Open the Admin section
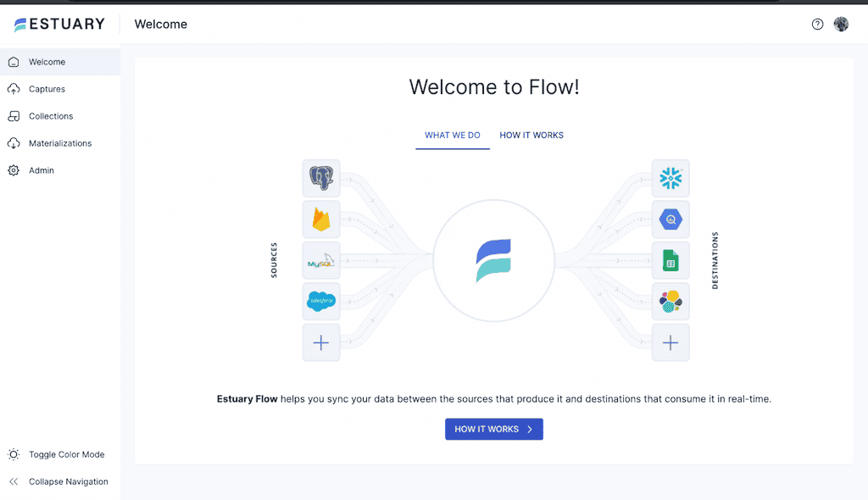868x500 pixels. [x=40, y=169]
